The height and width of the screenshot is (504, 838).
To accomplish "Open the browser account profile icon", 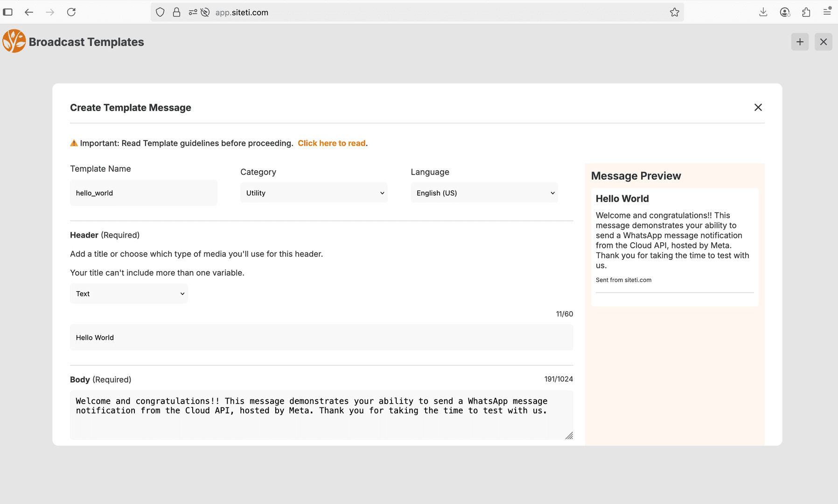I will [785, 12].
